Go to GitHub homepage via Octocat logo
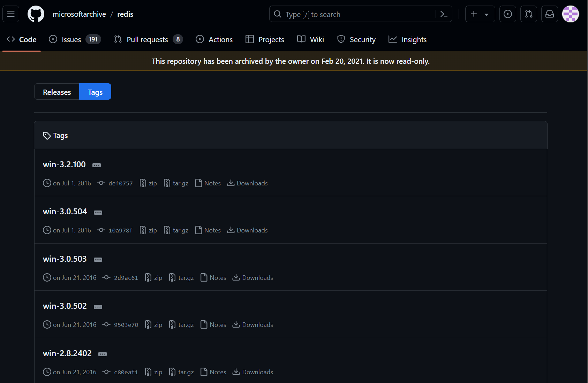This screenshot has width=588, height=383. point(36,14)
